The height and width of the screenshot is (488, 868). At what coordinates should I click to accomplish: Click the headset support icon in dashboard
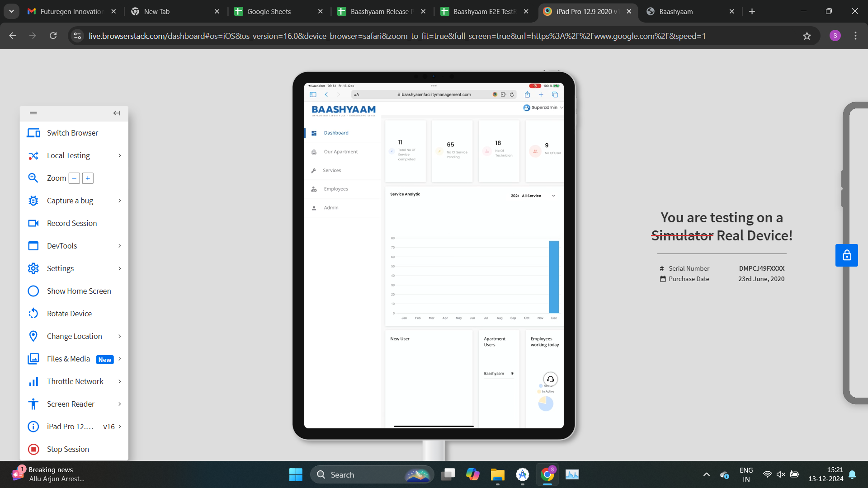tap(550, 379)
